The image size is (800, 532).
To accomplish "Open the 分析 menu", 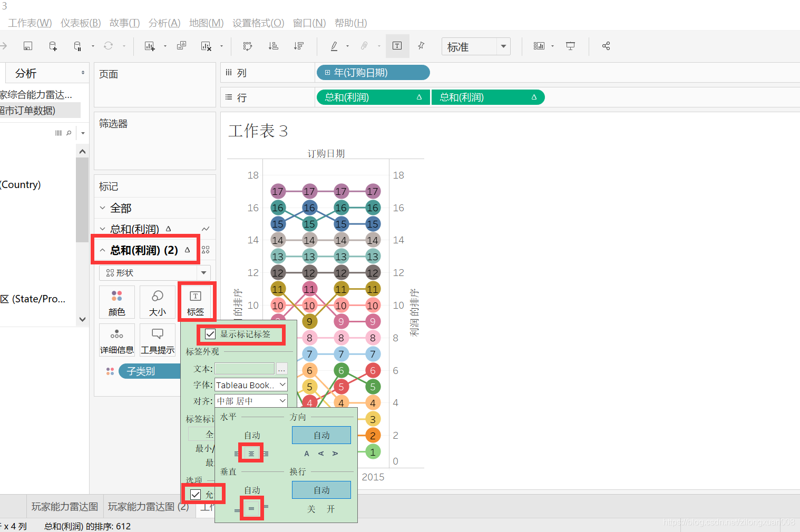I will pyautogui.click(x=164, y=23).
